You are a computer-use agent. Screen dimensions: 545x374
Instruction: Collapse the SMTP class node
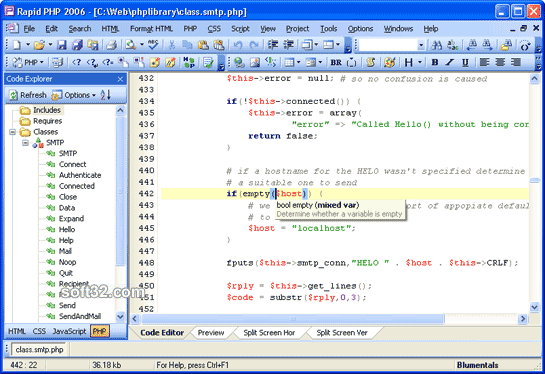[25, 143]
